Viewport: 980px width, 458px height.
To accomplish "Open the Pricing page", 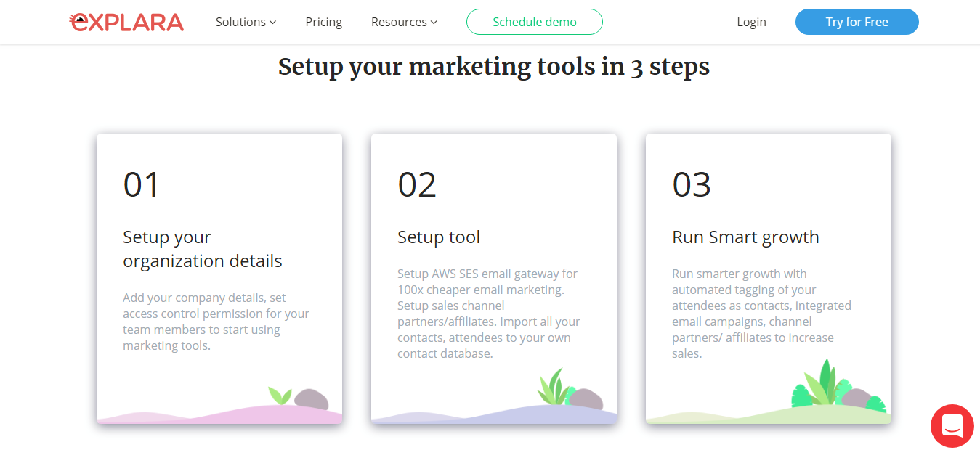I will [x=324, y=22].
